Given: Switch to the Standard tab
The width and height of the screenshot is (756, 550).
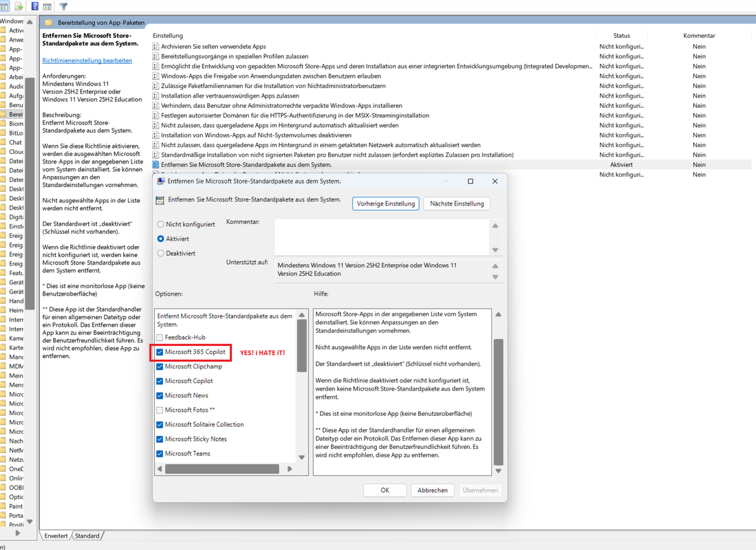Looking at the screenshot, I should click(x=87, y=536).
